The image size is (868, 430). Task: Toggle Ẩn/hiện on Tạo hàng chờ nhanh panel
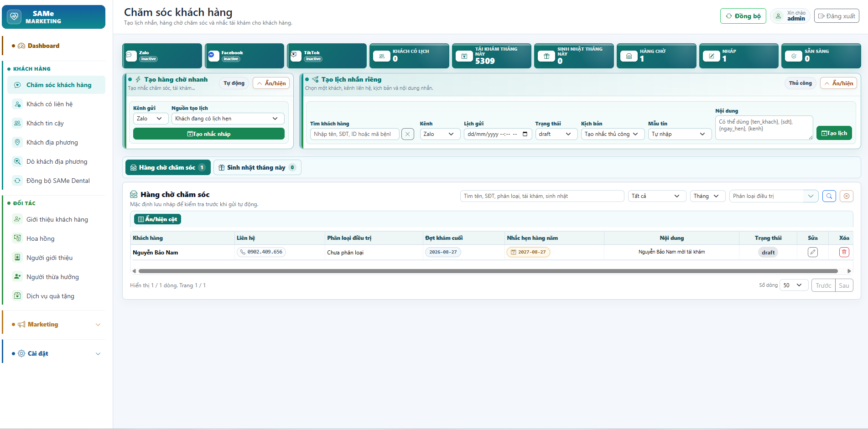pyautogui.click(x=271, y=83)
